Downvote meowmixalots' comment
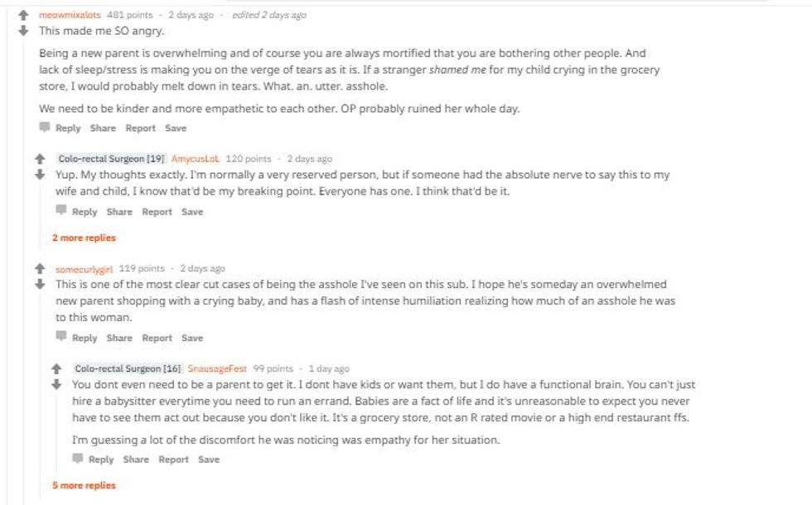This screenshot has width=812, height=505. (x=24, y=30)
